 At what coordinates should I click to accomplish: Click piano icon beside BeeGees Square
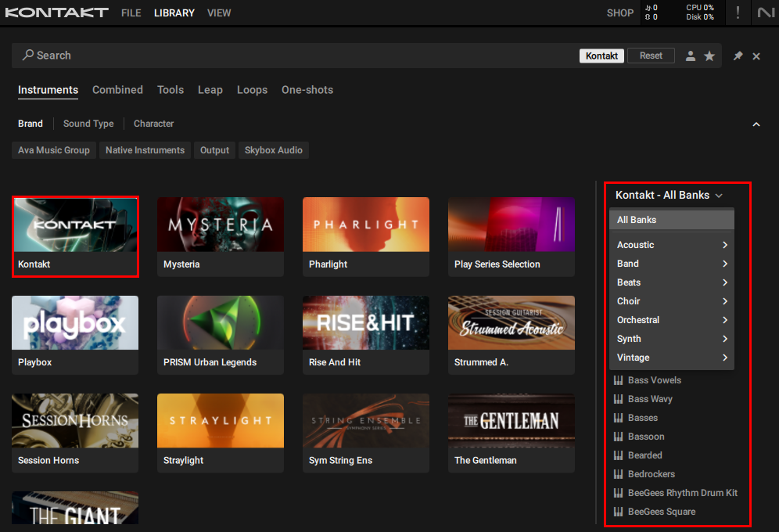[x=618, y=512]
